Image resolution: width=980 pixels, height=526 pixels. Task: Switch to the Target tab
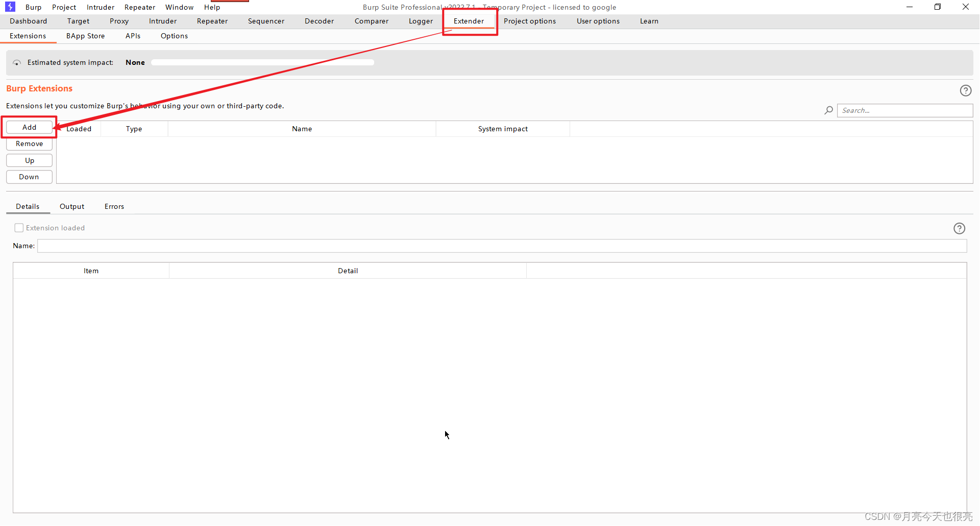pos(78,21)
